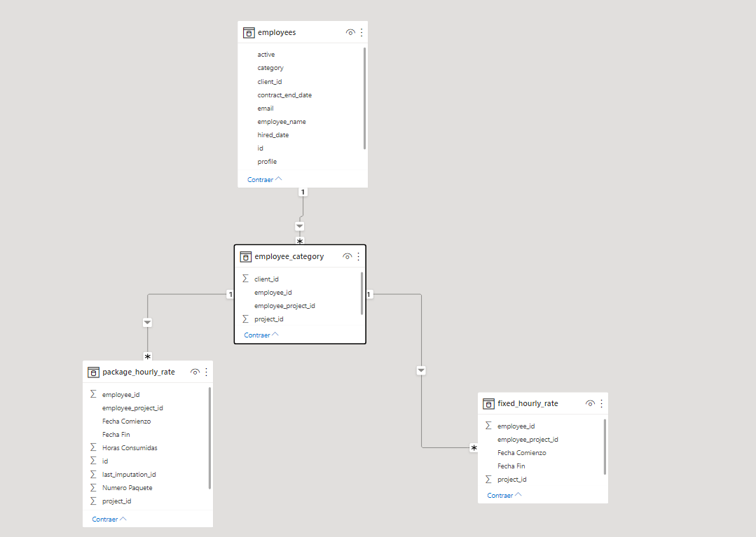This screenshot has height=537, width=756.
Task: Click the employee_category table scrollbar
Action: click(362, 293)
